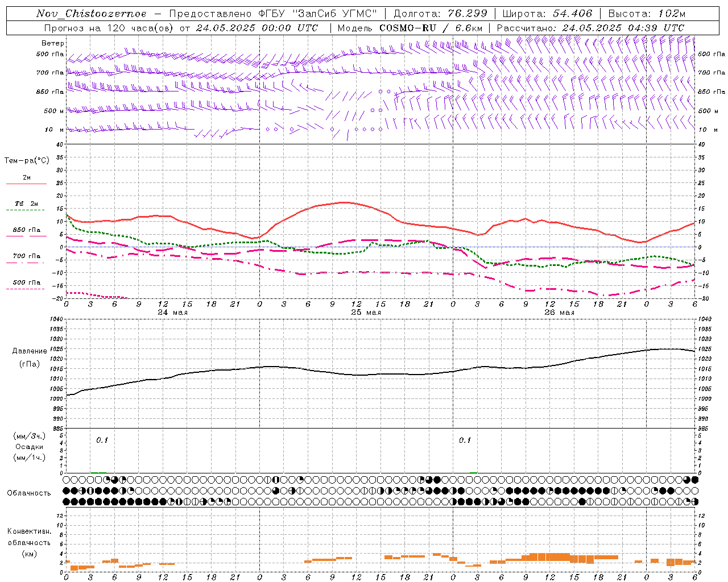
Task: Click the 0.1 precipitation value on 26 мая
Action: 465,440
